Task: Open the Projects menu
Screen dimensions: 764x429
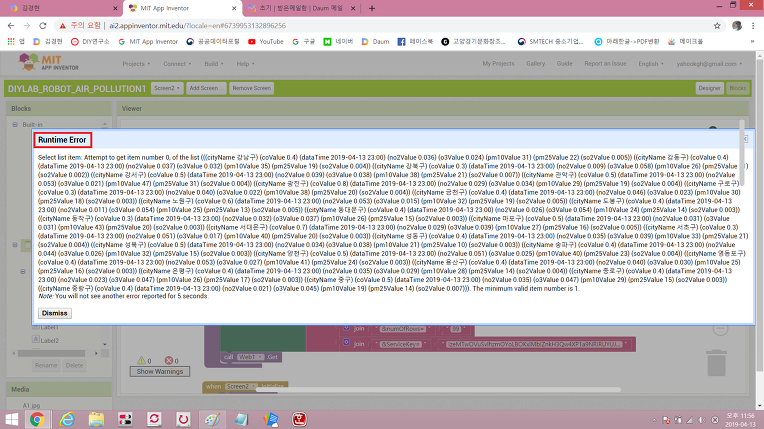Action: point(136,64)
